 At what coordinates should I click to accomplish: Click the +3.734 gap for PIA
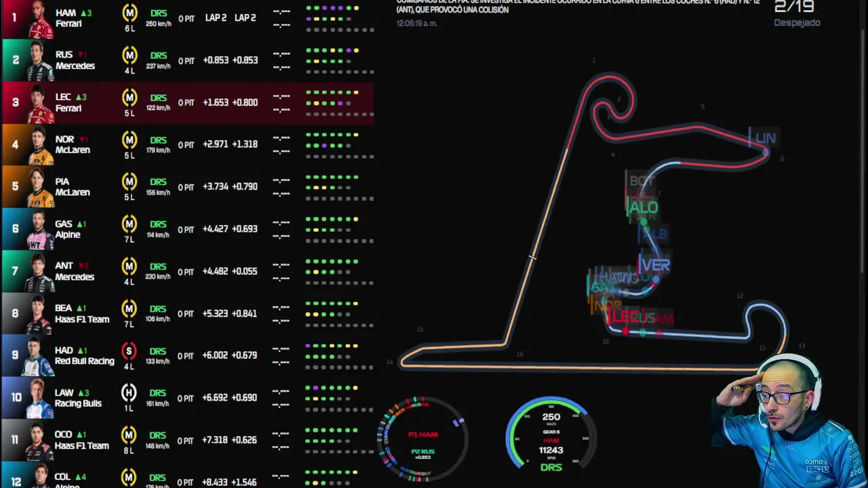coord(216,186)
